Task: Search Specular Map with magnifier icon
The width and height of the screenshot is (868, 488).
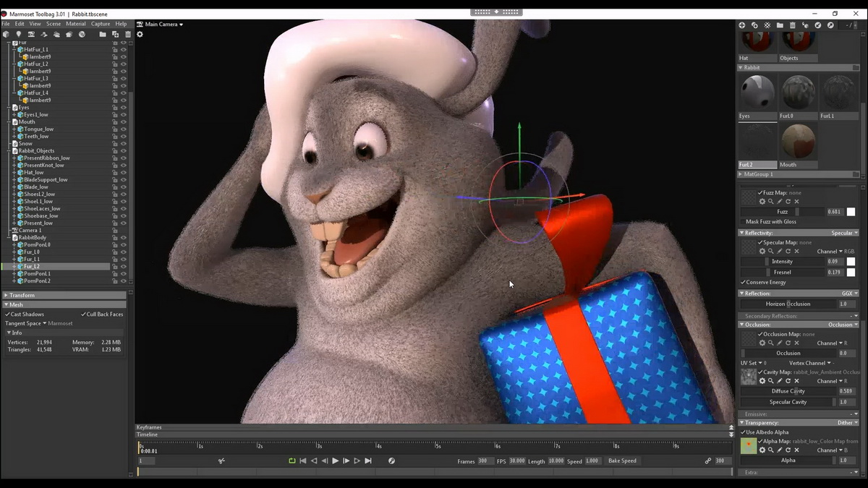Action: [770, 251]
